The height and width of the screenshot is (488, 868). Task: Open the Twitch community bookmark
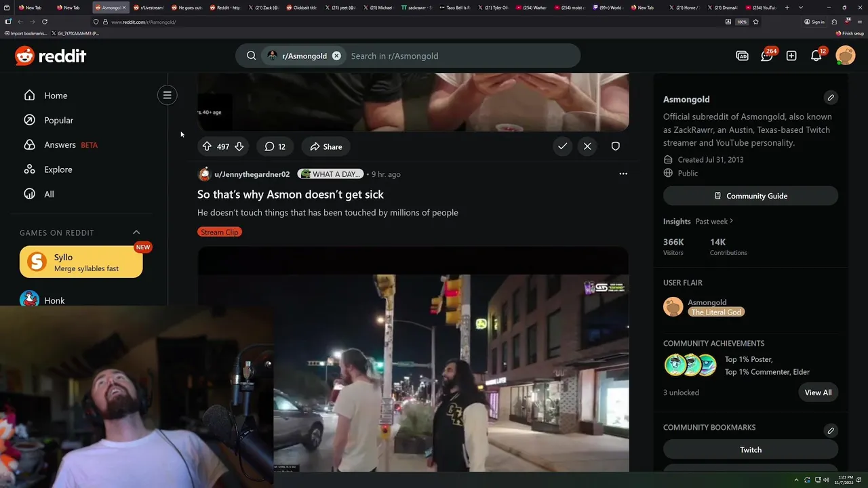tap(751, 449)
